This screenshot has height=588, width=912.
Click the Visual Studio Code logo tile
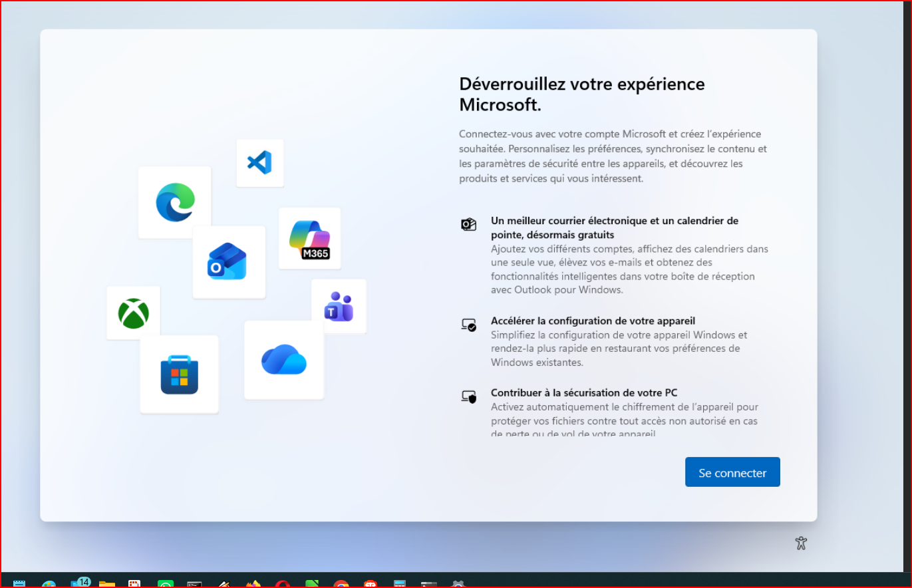tap(260, 163)
